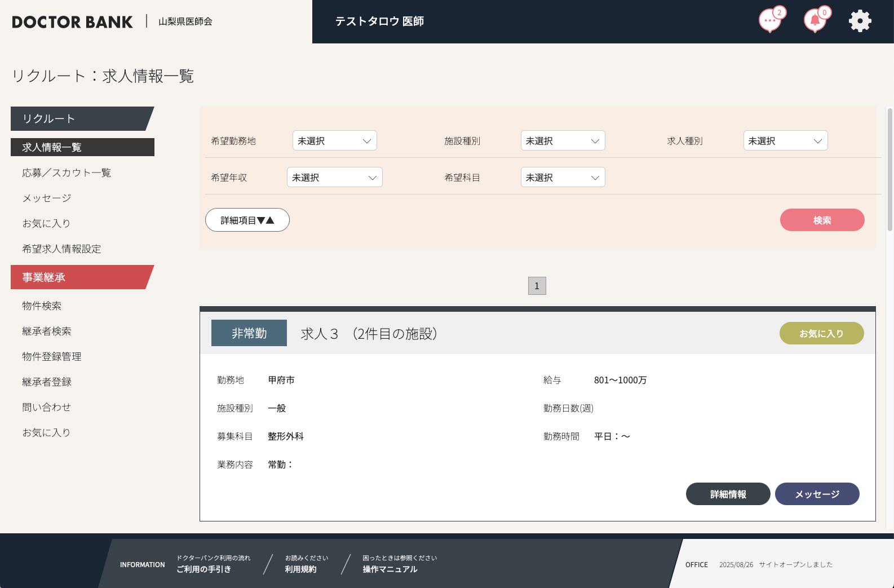The height and width of the screenshot is (588, 894).
Task: Open the 施設種別 dropdown
Action: 563,141
